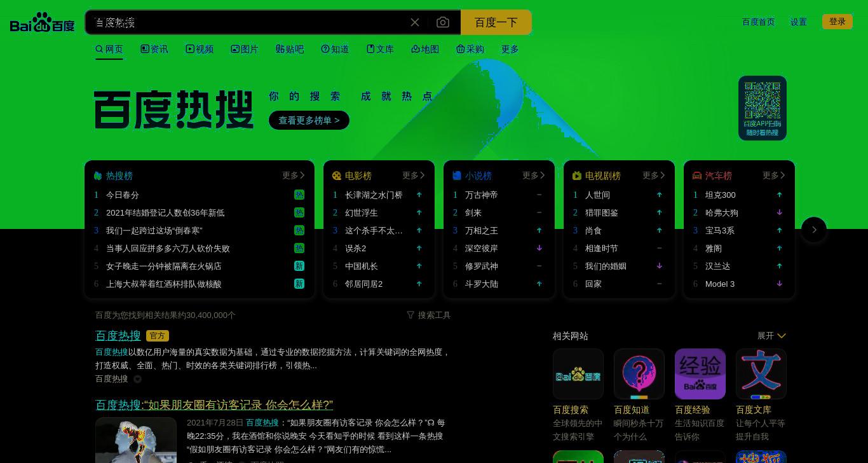The image size is (868, 463).
Task: Click the 电影榜 film reel icon
Action: (337, 176)
